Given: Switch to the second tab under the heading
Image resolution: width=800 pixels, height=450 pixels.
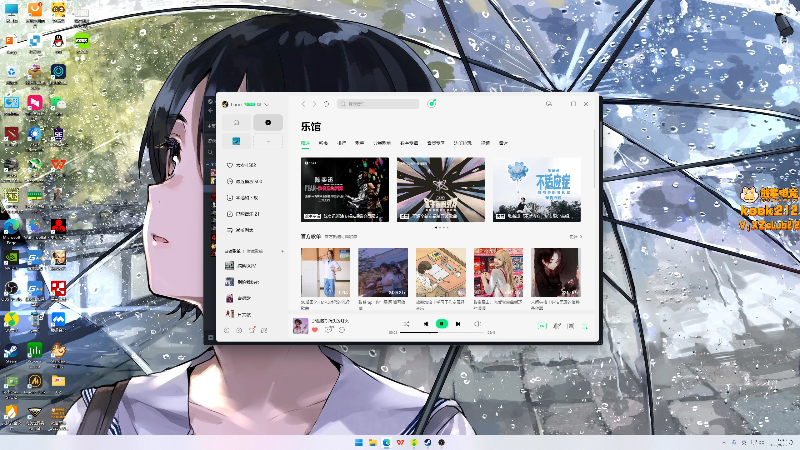Looking at the screenshot, I should click(x=323, y=143).
